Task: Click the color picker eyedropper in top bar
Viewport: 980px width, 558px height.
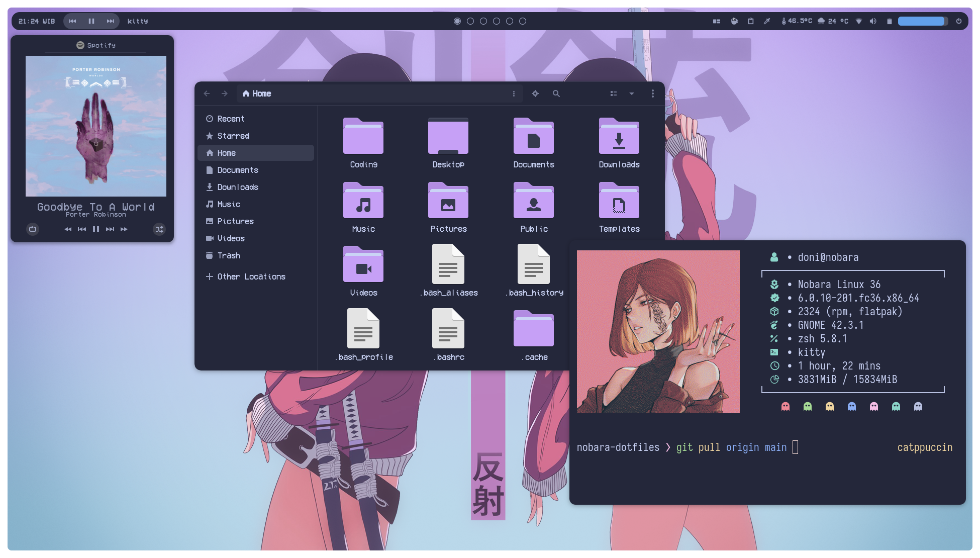Action: (x=767, y=21)
